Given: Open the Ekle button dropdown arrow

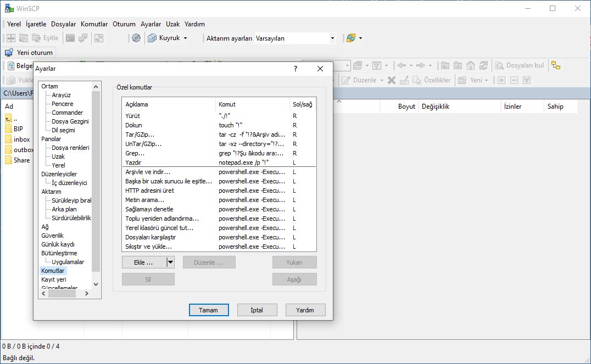Looking at the screenshot, I should pyautogui.click(x=170, y=262).
